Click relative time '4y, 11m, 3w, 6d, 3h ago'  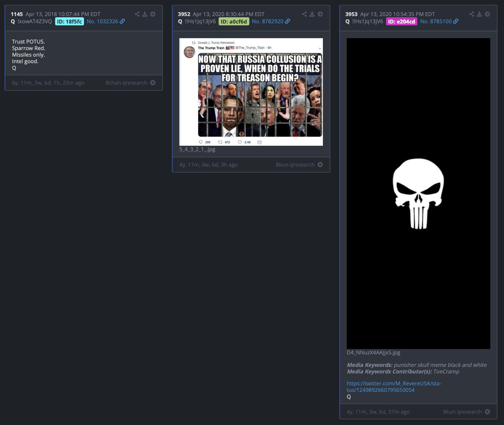pos(209,165)
